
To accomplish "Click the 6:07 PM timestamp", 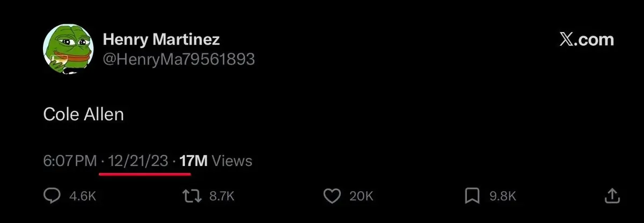I will [69, 160].
